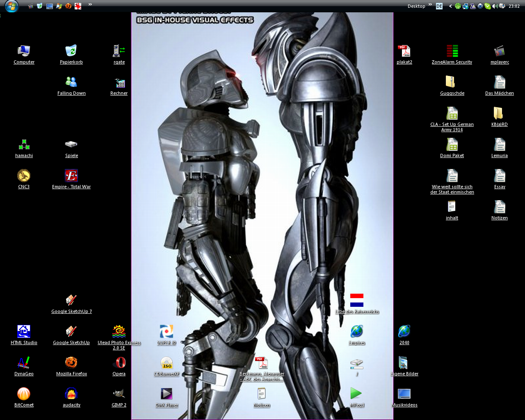Click the Desktop toolbar label
Image resolution: width=525 pixels, height=420 pixels.
(x=416, y=6)
